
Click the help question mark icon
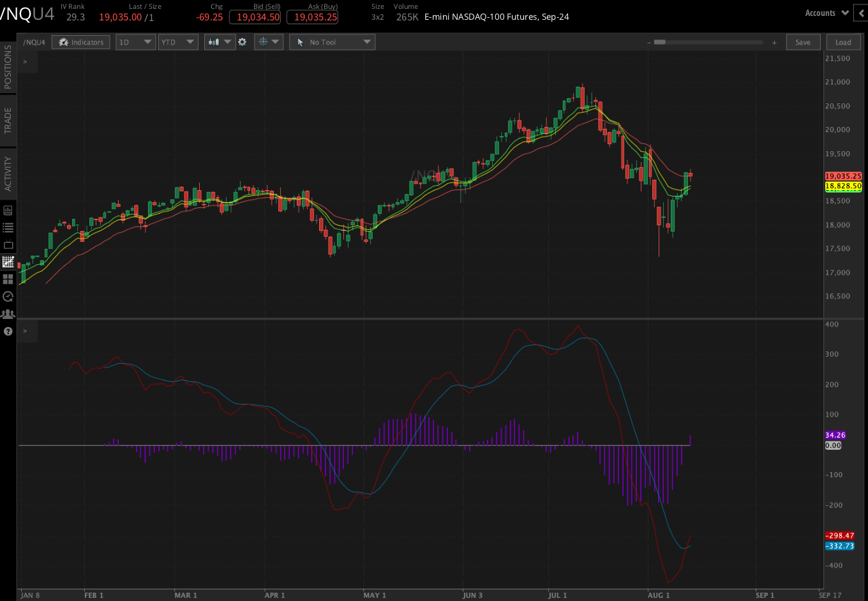click(x=9, y=330)
